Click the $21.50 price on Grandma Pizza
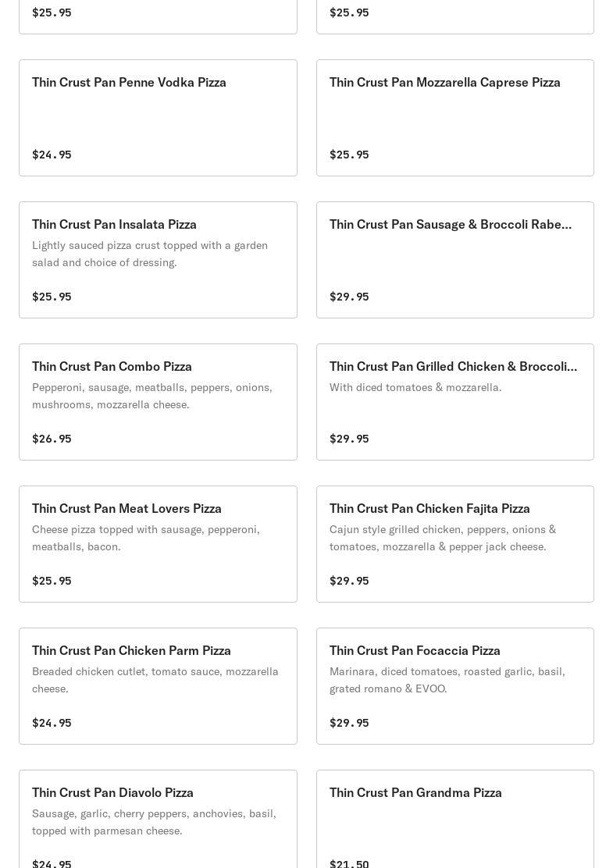The image size is (613, 868). pos(349,863)
